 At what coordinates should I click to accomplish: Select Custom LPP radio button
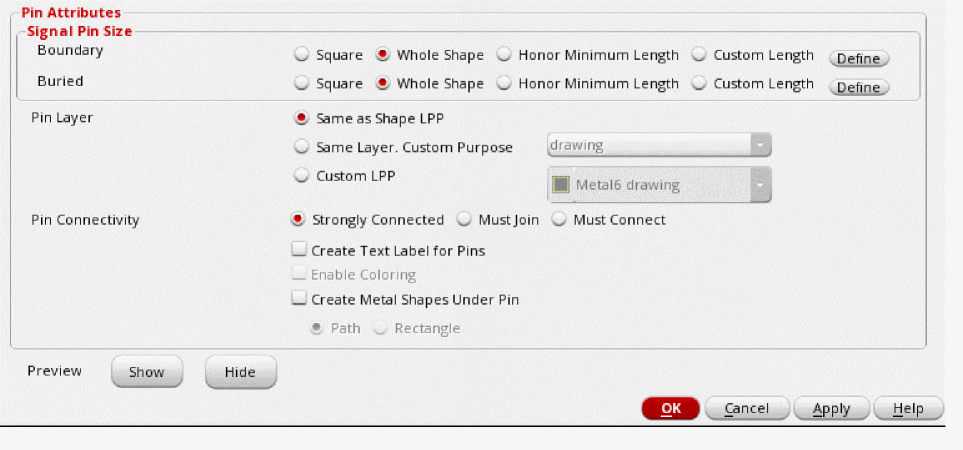pos(301,175)
